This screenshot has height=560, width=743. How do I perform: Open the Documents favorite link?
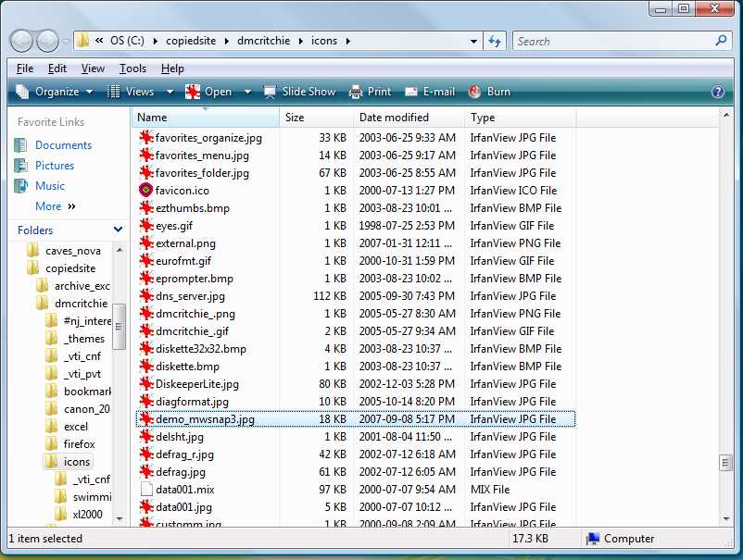click(63, 145)
